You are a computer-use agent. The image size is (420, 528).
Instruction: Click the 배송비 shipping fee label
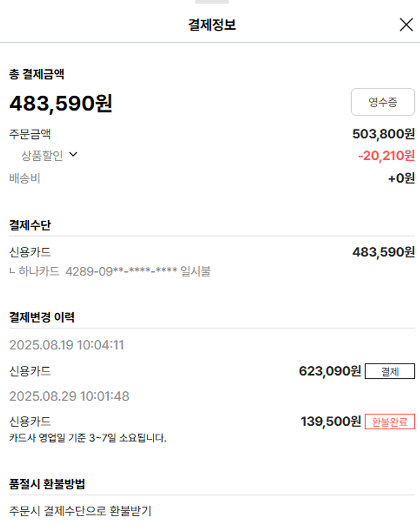[x=25, y=179]
